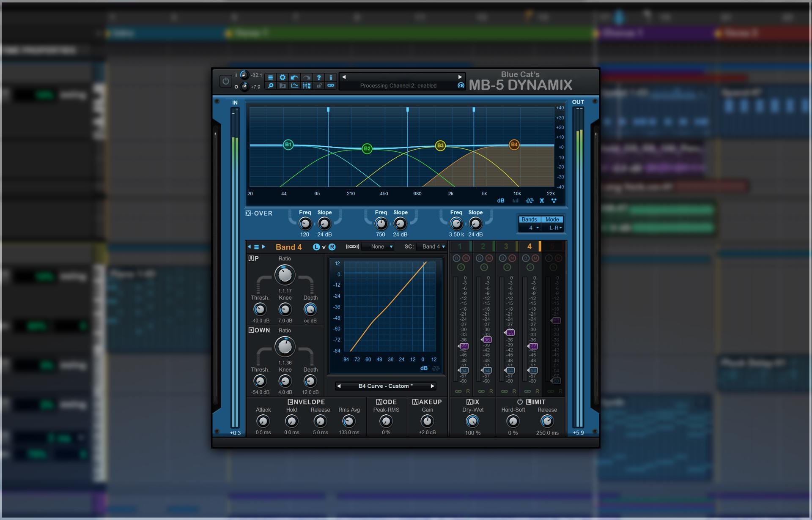The width and height of the screenshot is (812, 520).
Task: Select the B1 band node on the spectrum graph
Action: tap(288, 145)
